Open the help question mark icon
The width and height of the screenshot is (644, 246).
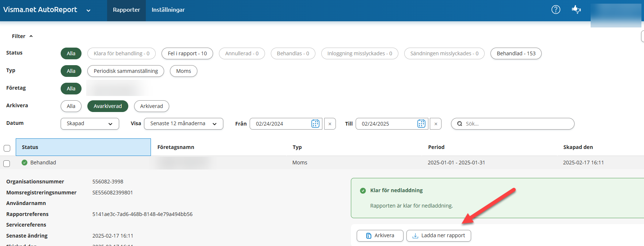(x=556, y=10)
